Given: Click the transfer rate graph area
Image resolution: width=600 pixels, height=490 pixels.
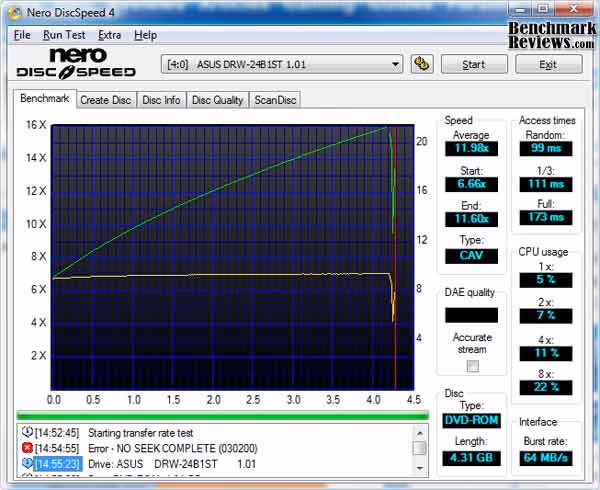Looking at the screenshot, I should click(233, 257).
